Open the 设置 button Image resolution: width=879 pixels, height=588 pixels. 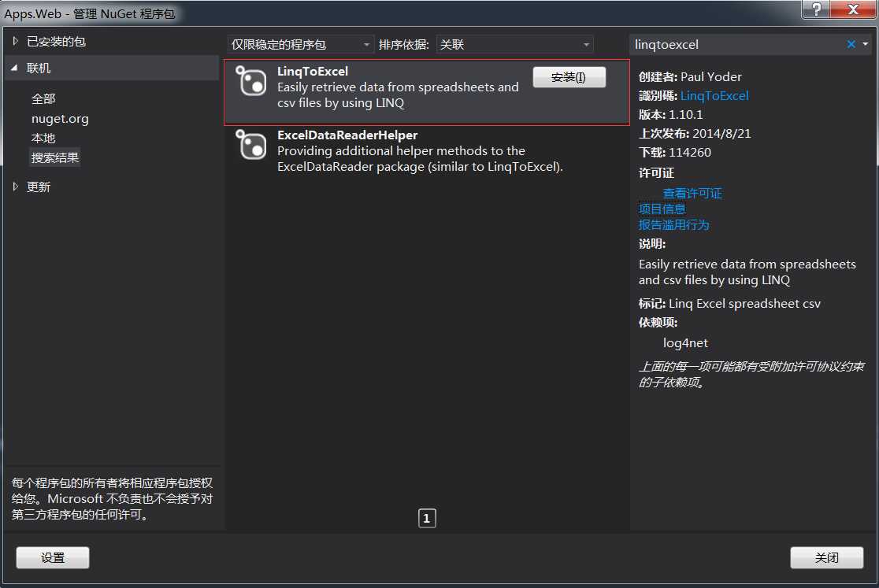(53, 558)
